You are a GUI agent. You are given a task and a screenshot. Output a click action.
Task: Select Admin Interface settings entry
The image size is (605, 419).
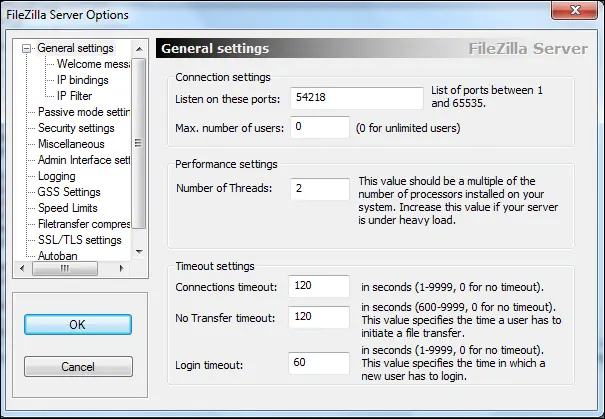point(84,160)
